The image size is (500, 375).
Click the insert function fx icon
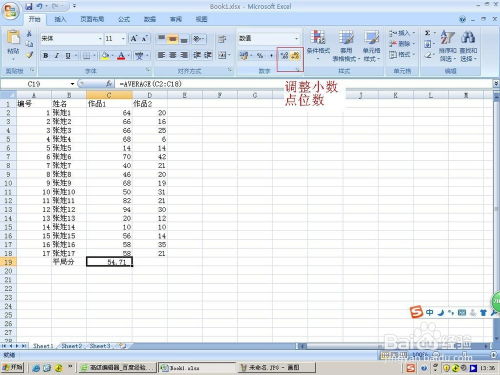(109, 84)
